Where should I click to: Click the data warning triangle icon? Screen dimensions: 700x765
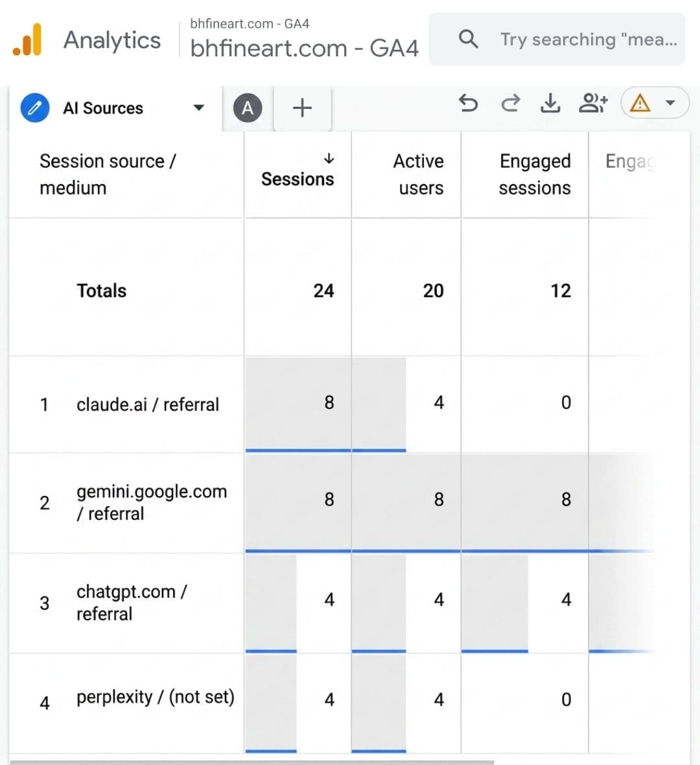[x=640, y=104]
